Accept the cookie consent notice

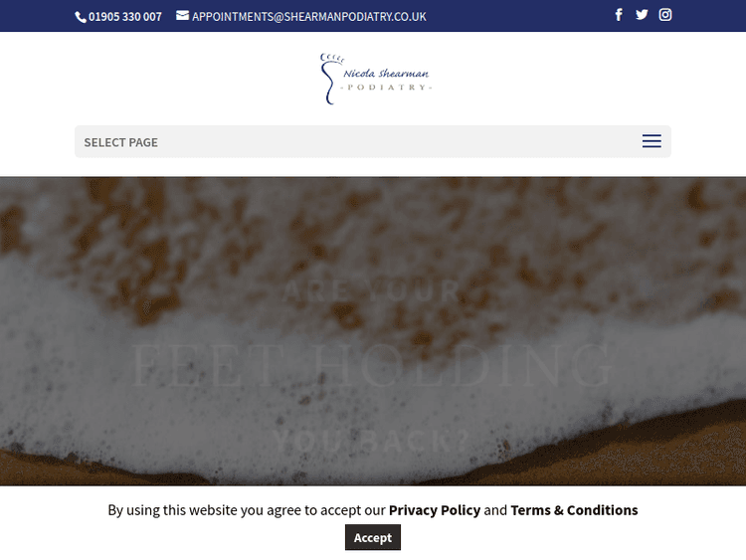coord(373,537)
